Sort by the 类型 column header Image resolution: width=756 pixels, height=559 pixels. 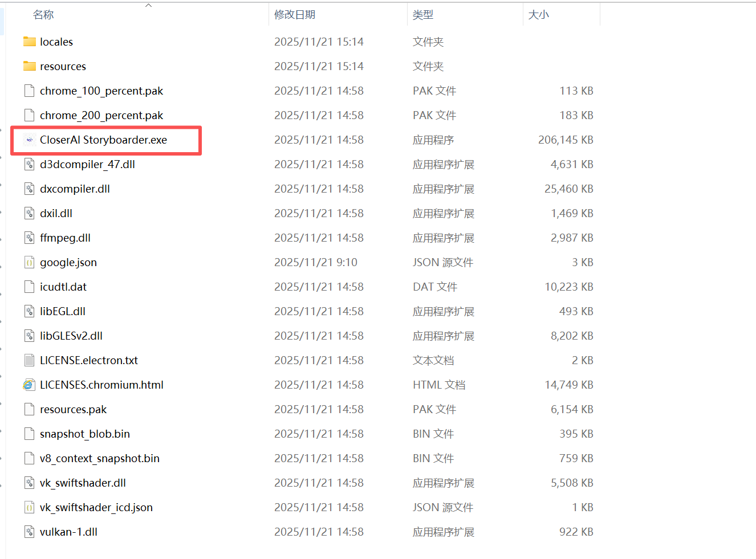point(423,15)
